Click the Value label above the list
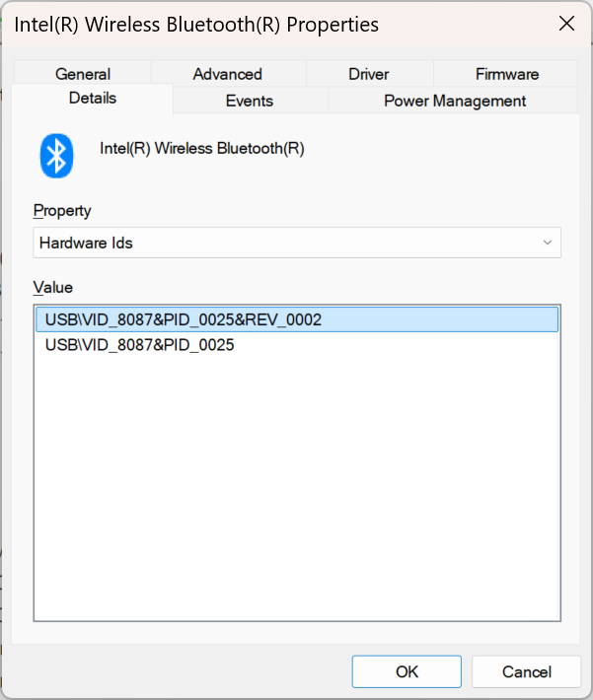Viewport: 593px width, 700px height. [52, 287]
